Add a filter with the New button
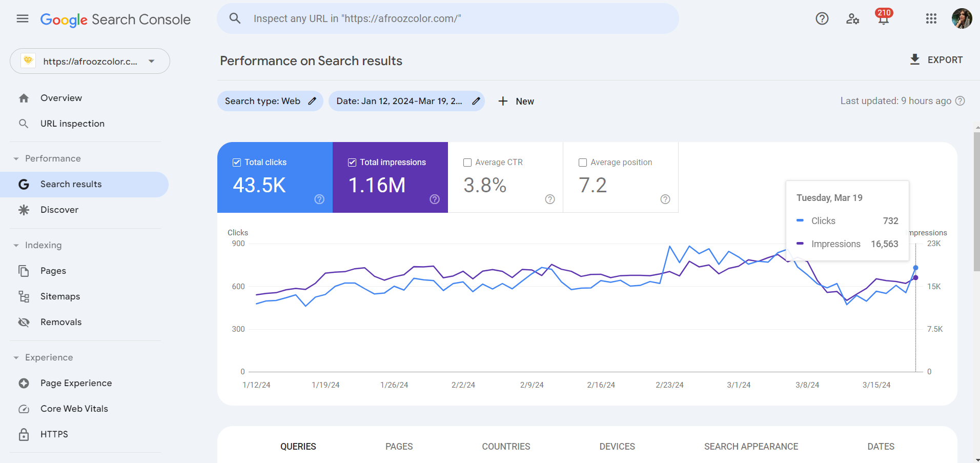This screenshot has width=980, height=463. point(516,101)
